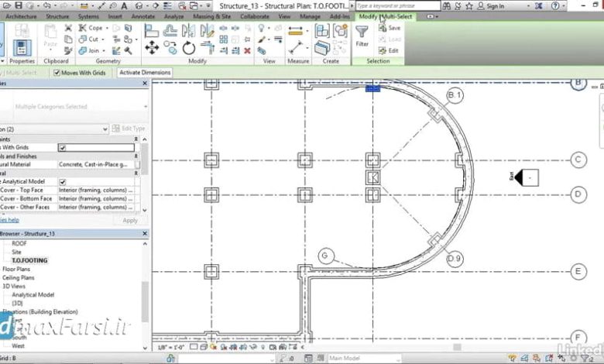Switch to the Annotate ribbon tab

tap(142, 15)
